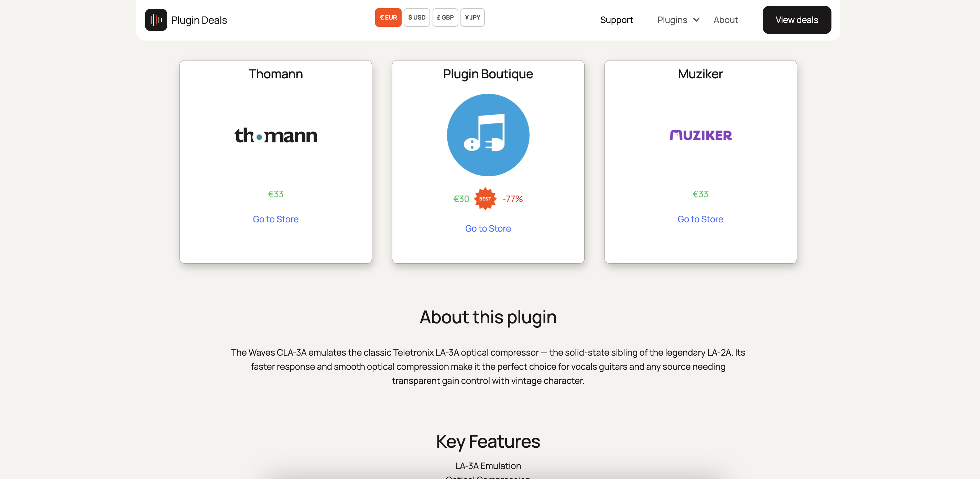
Task: Click the Muziker purple logo
Action: coord(700,135)
